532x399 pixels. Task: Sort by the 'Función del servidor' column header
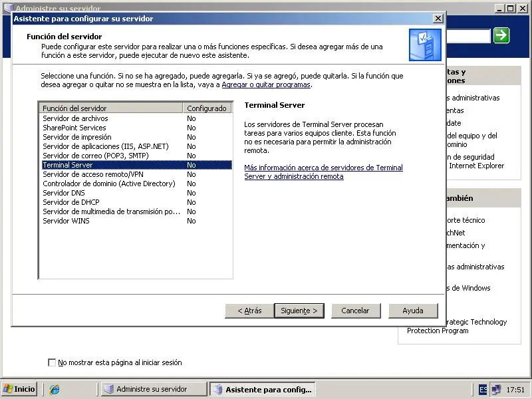111,108
